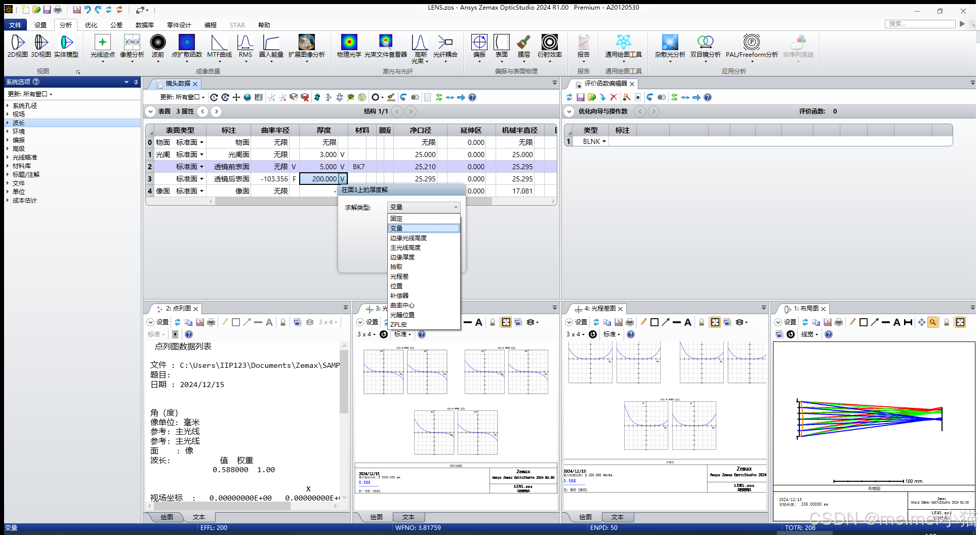Switch to the 数据库 ribbon tab

click(145, 25)
